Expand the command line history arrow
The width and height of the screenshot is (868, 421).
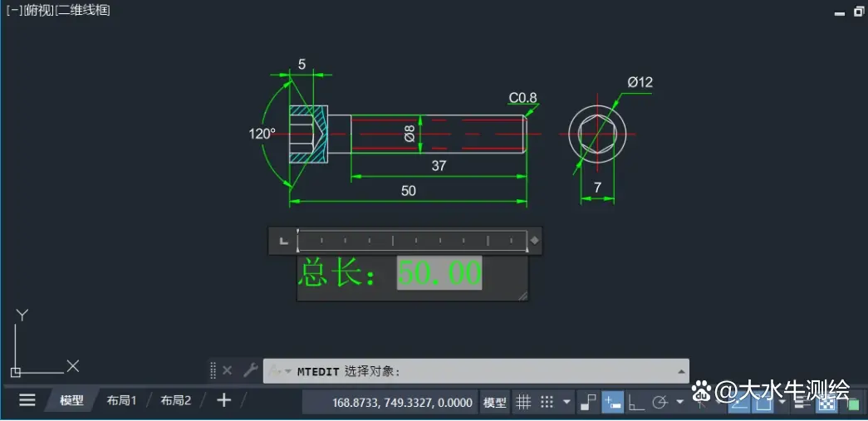pyautogui.click(x=681, y=371)
